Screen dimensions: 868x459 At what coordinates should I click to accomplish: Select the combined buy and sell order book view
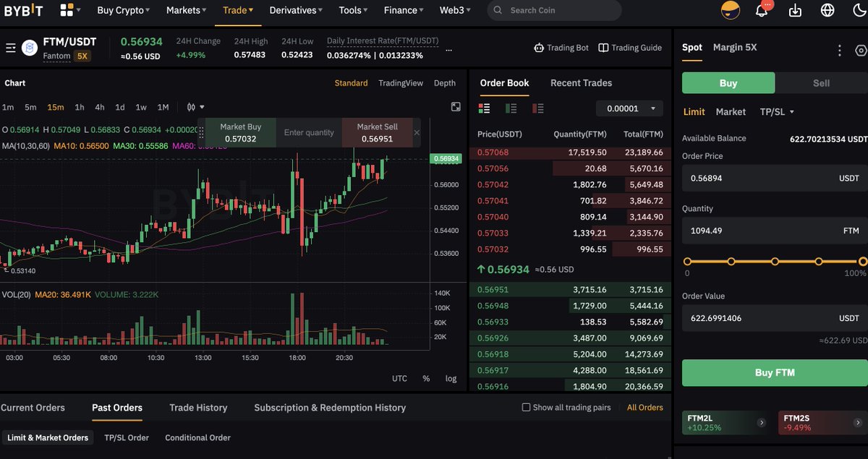[x=485, y=108]
